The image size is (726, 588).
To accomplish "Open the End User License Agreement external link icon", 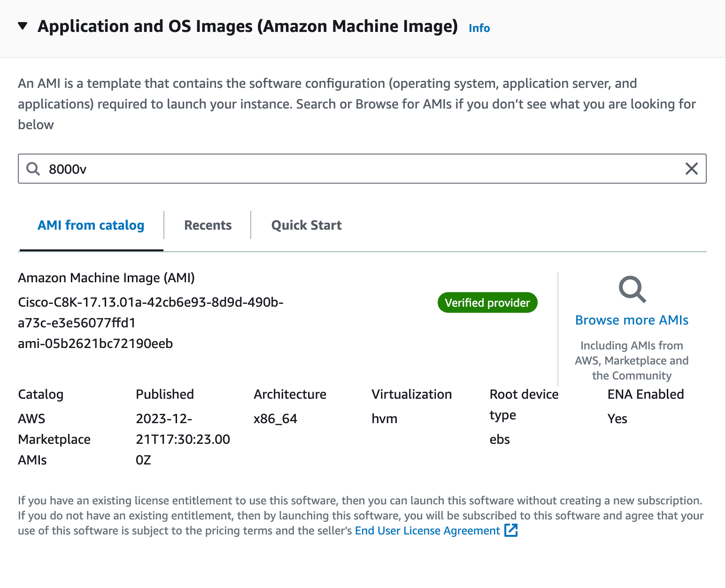I will click(x=511, y=530).
